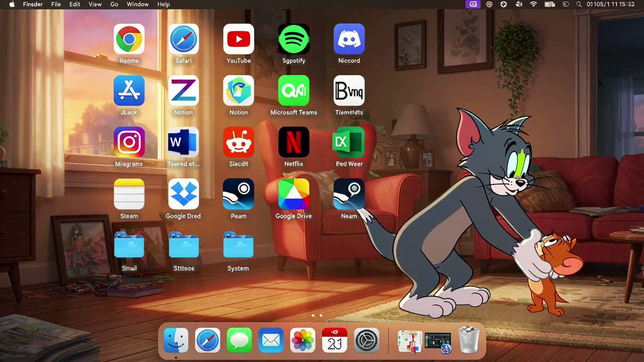Open the File menu

click(56, 4)
